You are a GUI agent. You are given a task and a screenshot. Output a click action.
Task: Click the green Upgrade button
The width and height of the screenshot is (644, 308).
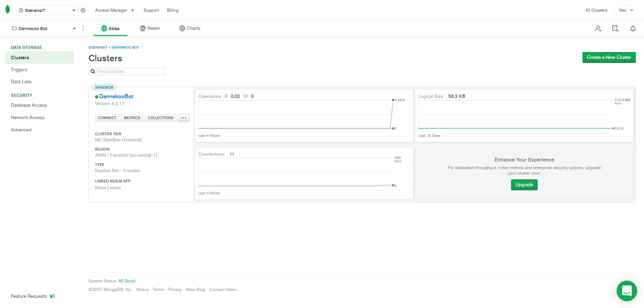[524, 185]
